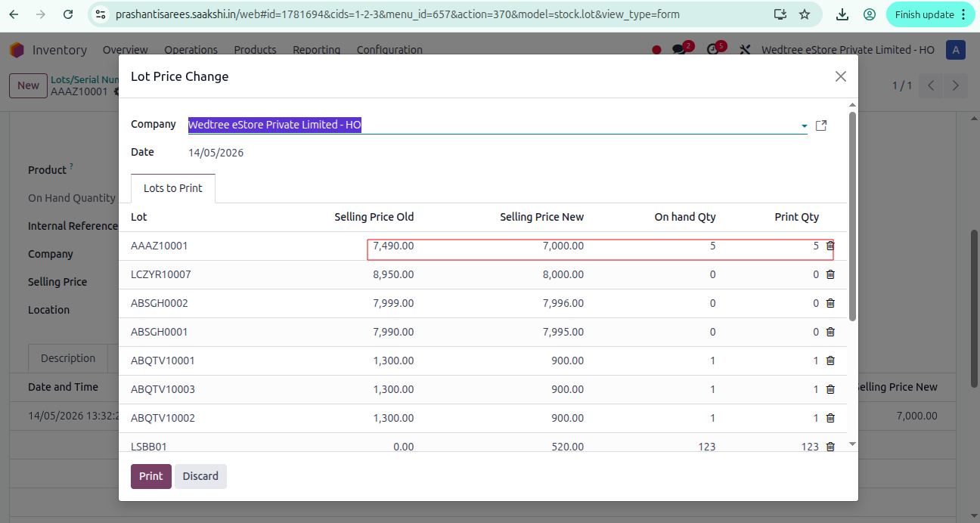Click lot cell ABQTV10003
The width and height of the screenshot is (980, 523).
click(x=163, y=389)
